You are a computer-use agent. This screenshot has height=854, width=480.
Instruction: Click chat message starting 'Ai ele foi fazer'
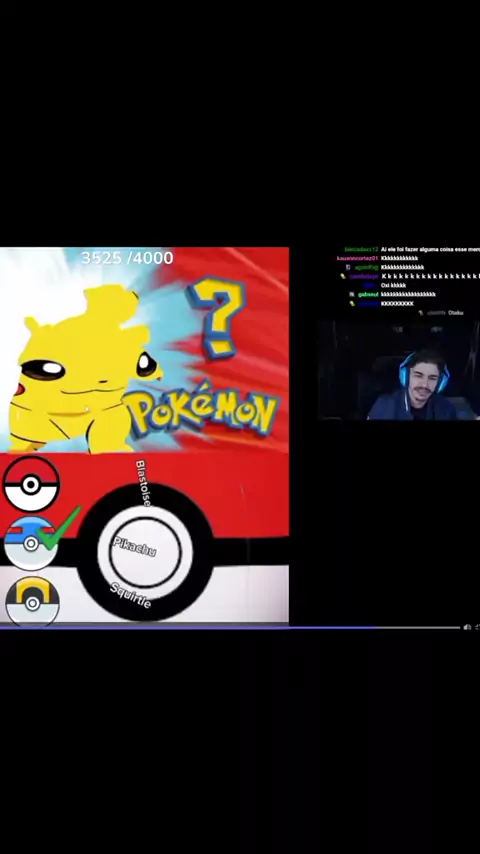tap(430, 249)
